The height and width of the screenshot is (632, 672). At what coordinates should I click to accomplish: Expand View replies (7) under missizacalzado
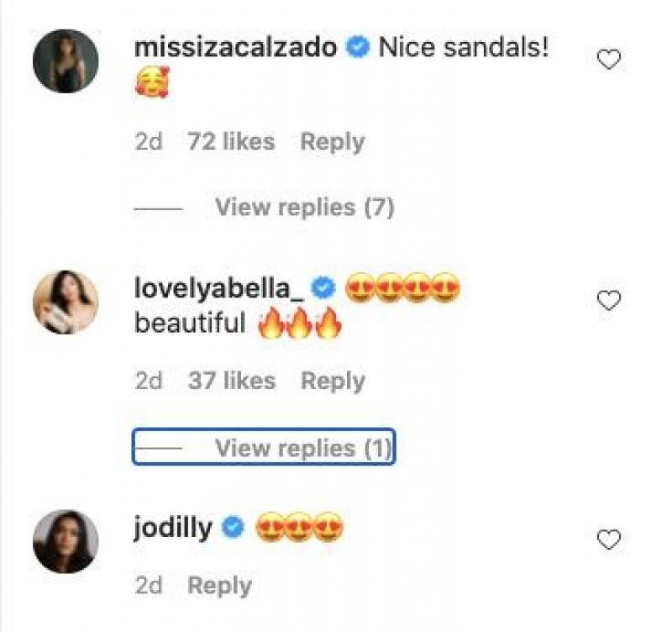click(304, 207)
